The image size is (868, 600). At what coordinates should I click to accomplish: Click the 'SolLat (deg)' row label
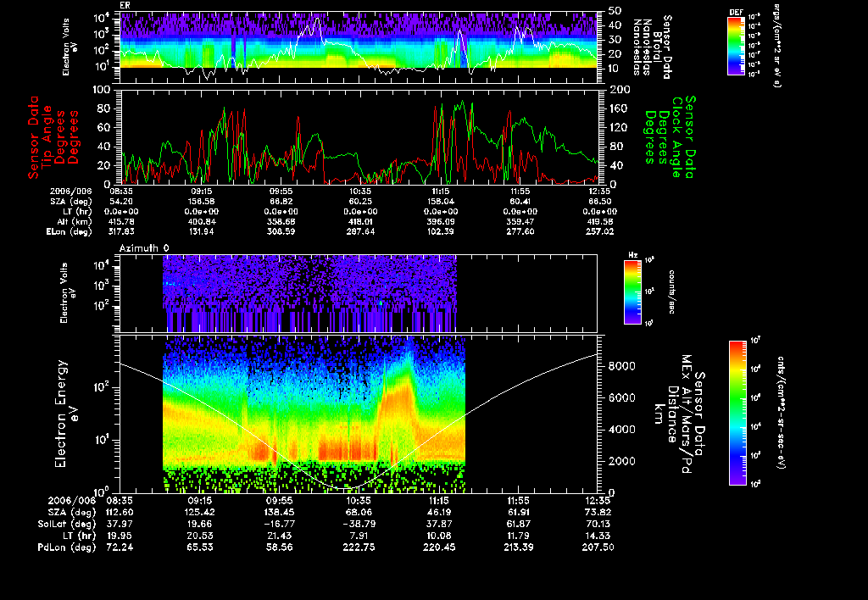[66, 524]
